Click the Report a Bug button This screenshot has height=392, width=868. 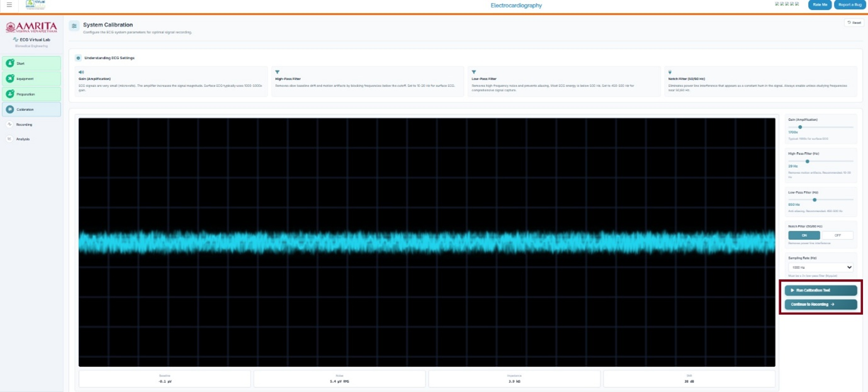pos(850,4)
